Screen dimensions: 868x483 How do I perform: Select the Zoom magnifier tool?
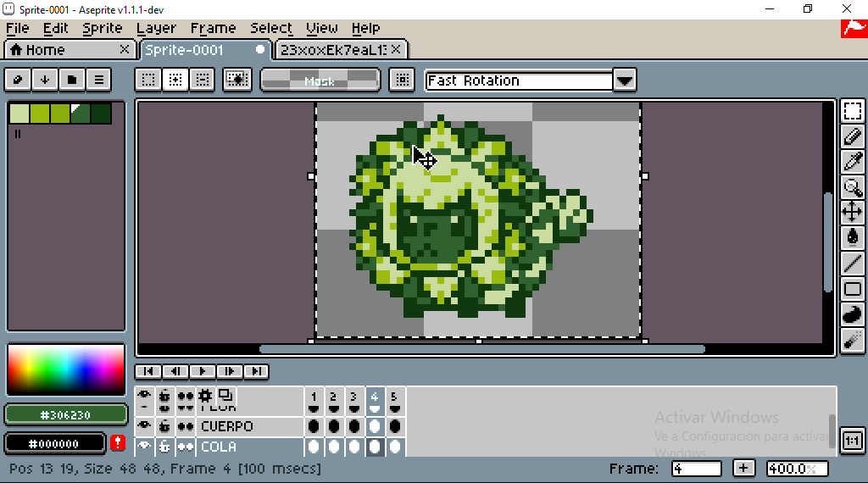[852, 187]
